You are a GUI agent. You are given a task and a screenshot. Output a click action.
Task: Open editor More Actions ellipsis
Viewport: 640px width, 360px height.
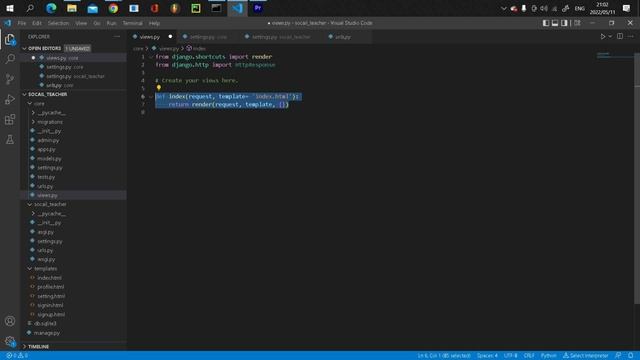(x=631, y=36)
